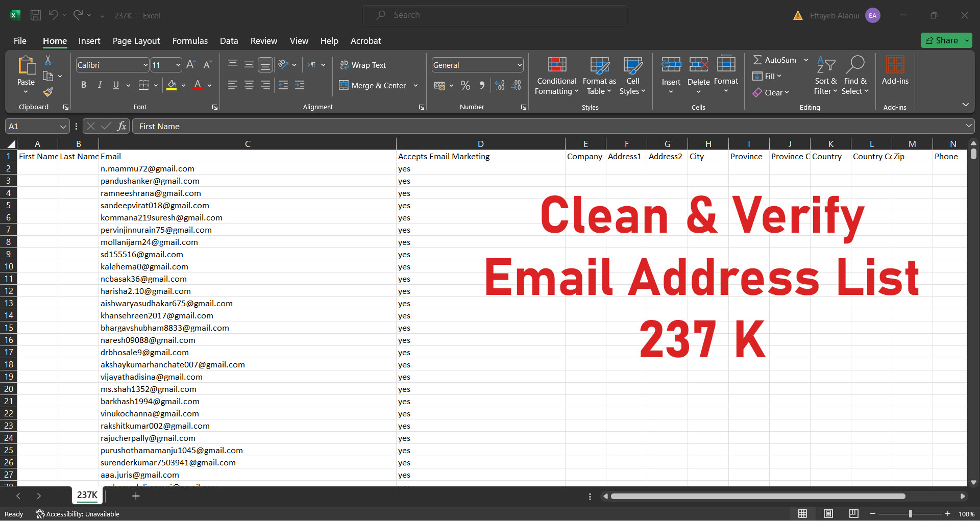The width and height of the screenshot is (980, 521).
Task: Click the Cut scissors icon
Action: coord(48,60)
